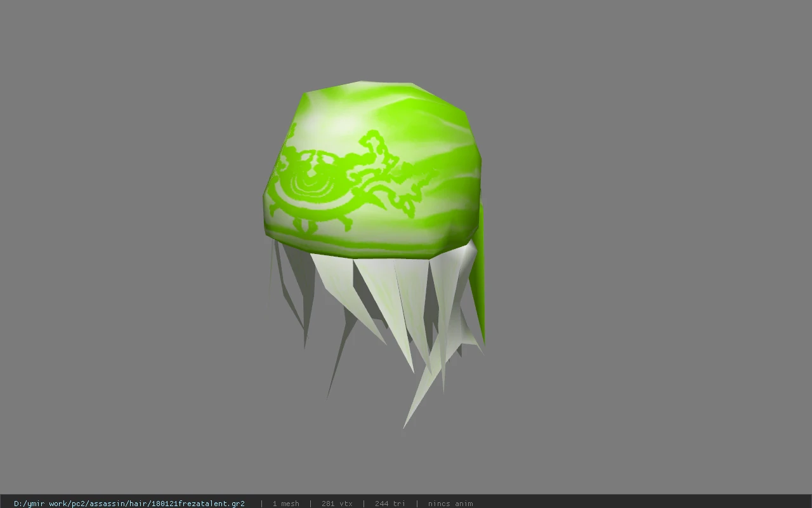
Task: Click the 'nincs anim' status text
Action: (450, 504)
